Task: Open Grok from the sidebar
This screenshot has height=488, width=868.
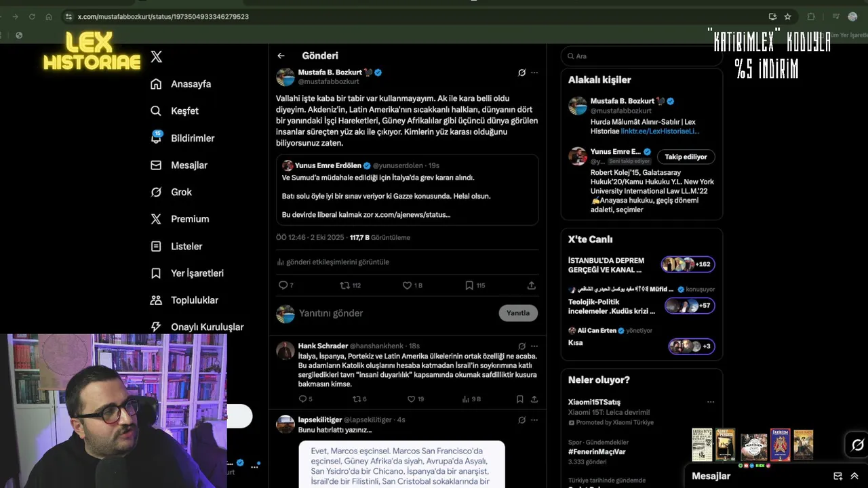Action: click(x=172, y=192)
